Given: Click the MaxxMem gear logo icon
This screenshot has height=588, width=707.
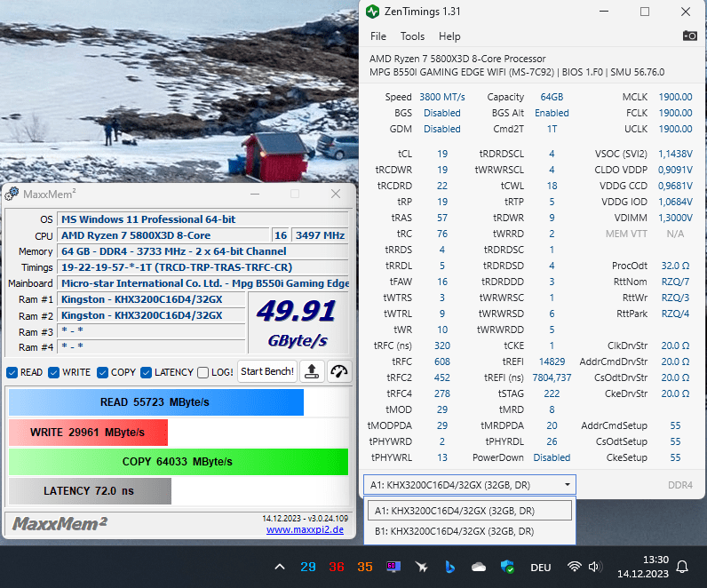Looking at the screenshot, I should pos(12,194).
